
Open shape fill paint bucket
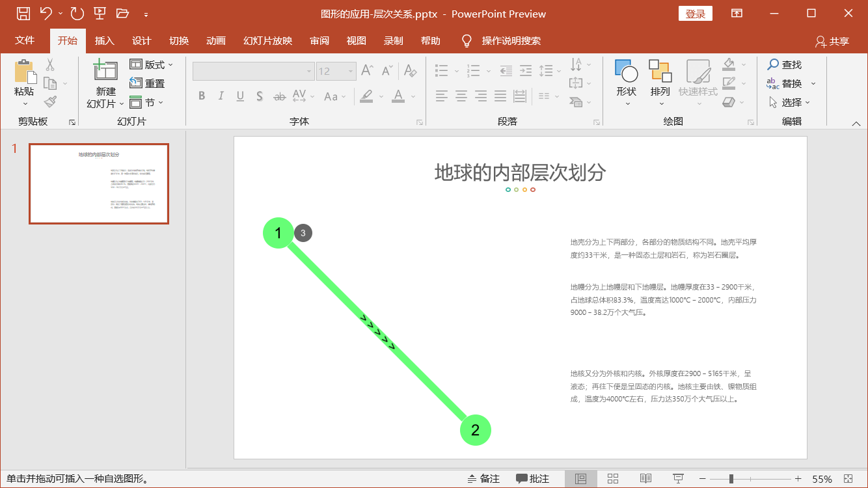click(729, 64)
